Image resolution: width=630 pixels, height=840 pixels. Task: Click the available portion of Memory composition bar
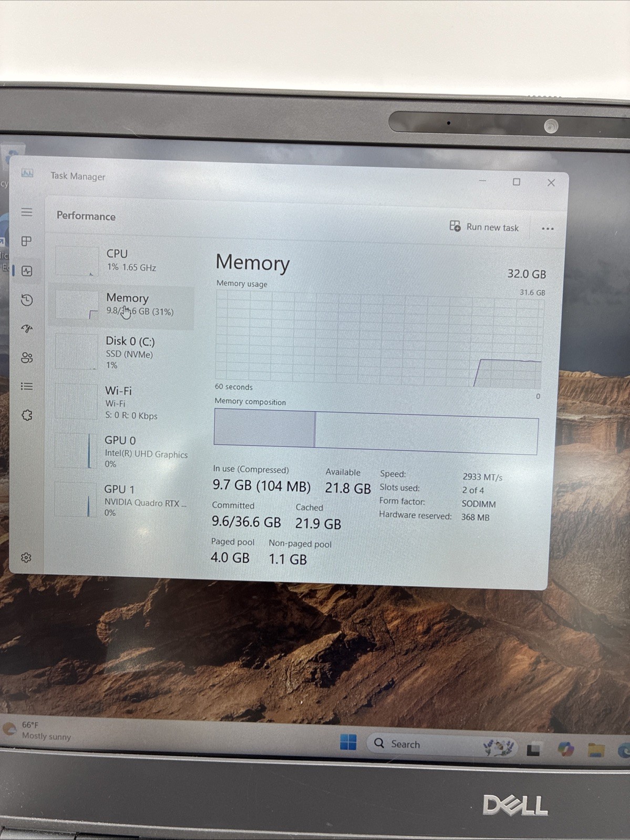pyautogui.click(x=427, y=433)
